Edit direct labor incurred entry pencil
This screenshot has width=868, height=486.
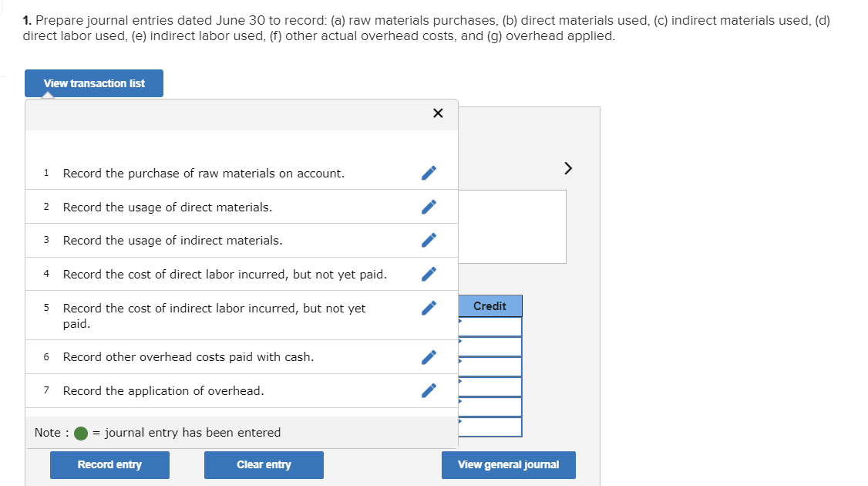click(429, 274)
